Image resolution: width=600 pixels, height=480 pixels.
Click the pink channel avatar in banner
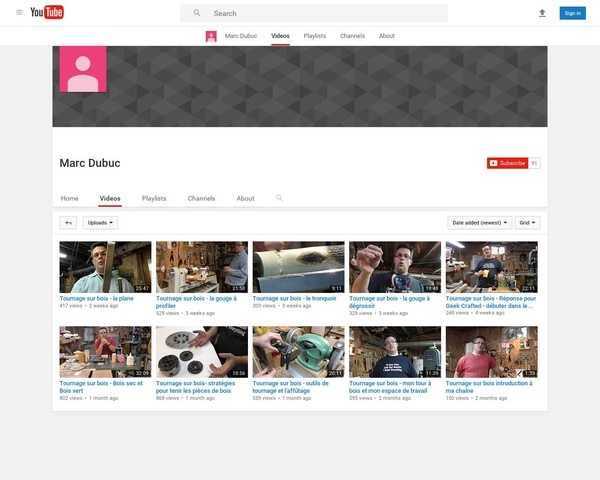click(83, 70)
